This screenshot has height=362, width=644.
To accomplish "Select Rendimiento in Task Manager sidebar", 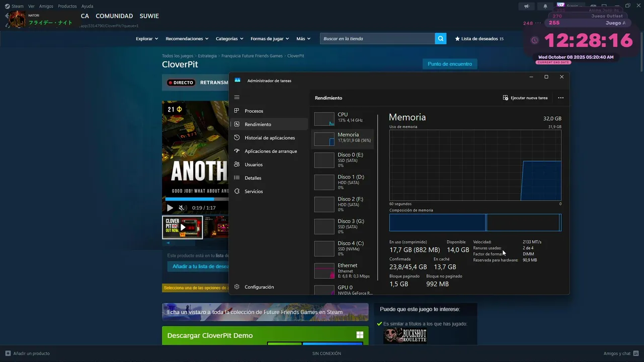I will pos(269,124).
